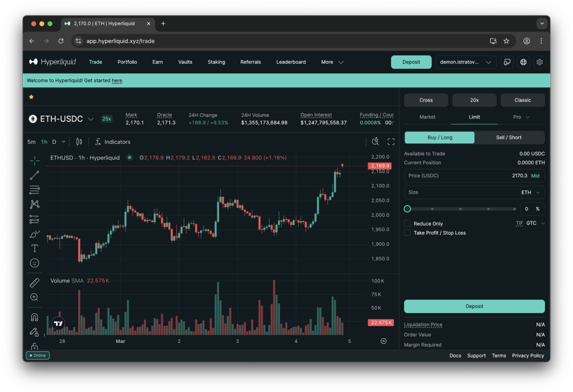
Task: Switch to the Market order tab
Action: tap(427, 117)
